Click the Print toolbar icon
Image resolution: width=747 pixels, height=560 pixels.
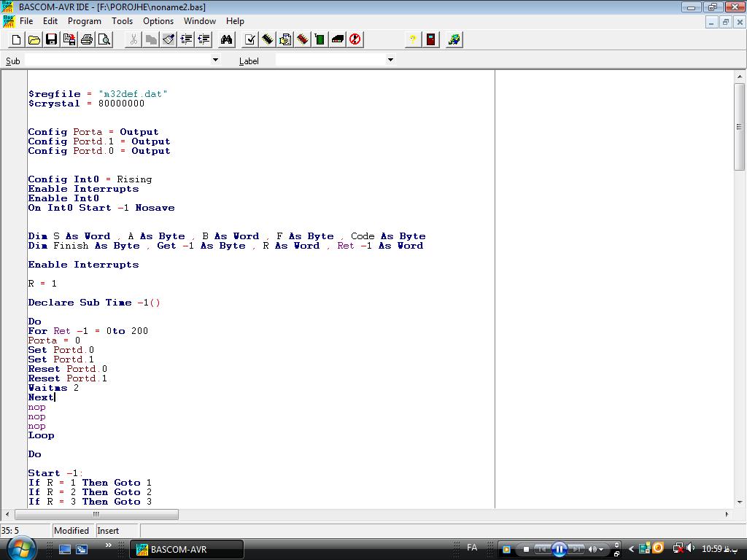(87, 39)
